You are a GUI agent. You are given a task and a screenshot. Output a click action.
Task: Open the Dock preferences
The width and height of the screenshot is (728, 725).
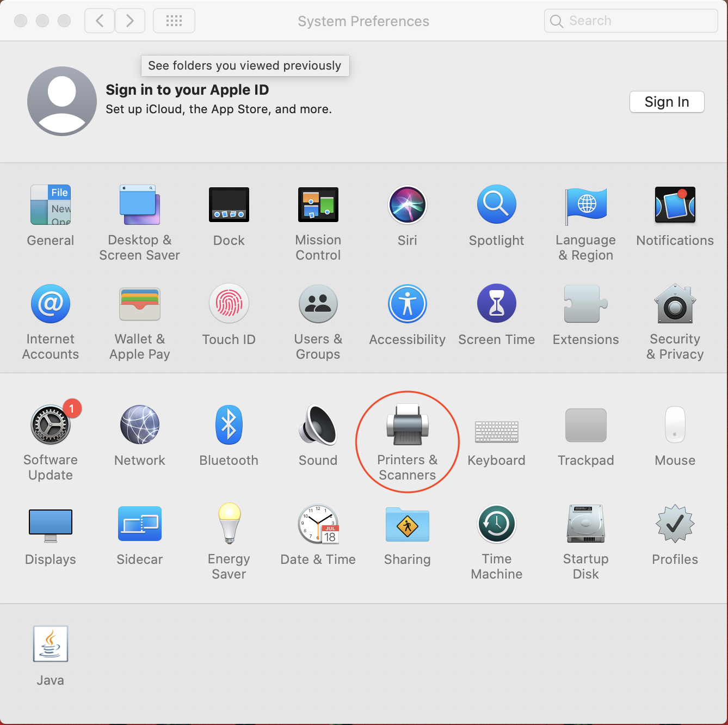point(229,205)
